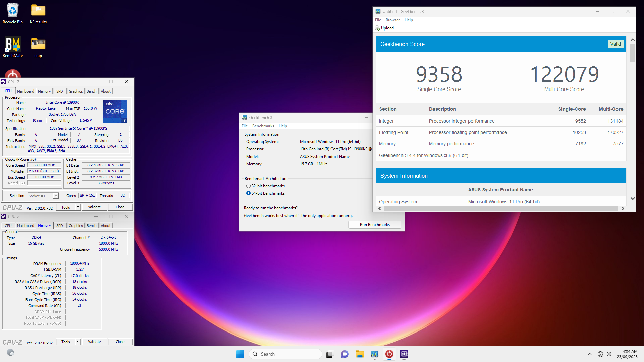The width and height of the screenshot is (644, 362).
Task: Open About tab in top CPU-Z window
Action: (x=106, y=91)
